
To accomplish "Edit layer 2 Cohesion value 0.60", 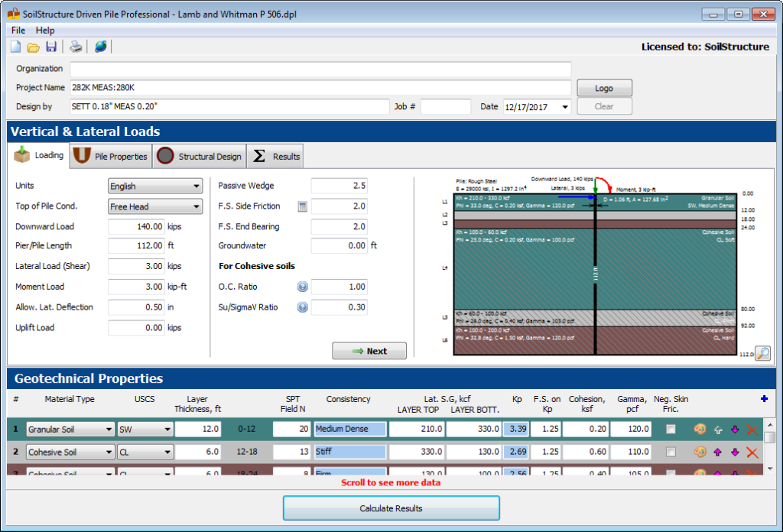I will [585, 453].
